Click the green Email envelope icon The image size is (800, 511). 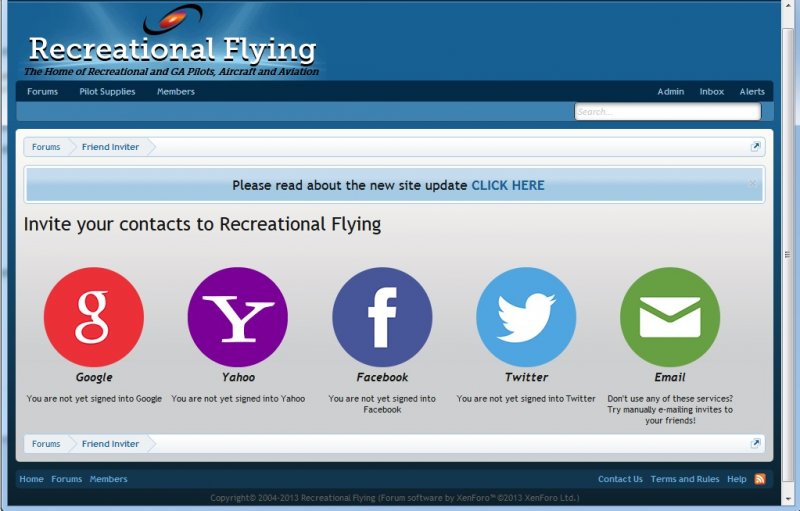point(670,317)
